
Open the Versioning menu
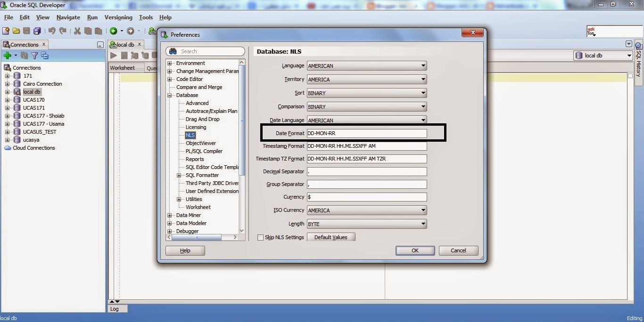coord(118,17)
